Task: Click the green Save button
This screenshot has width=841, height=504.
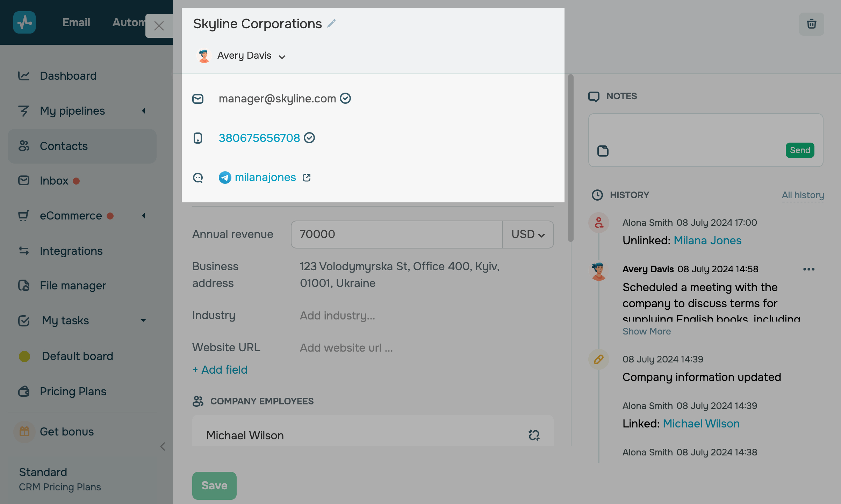Action: coord(214,485)
